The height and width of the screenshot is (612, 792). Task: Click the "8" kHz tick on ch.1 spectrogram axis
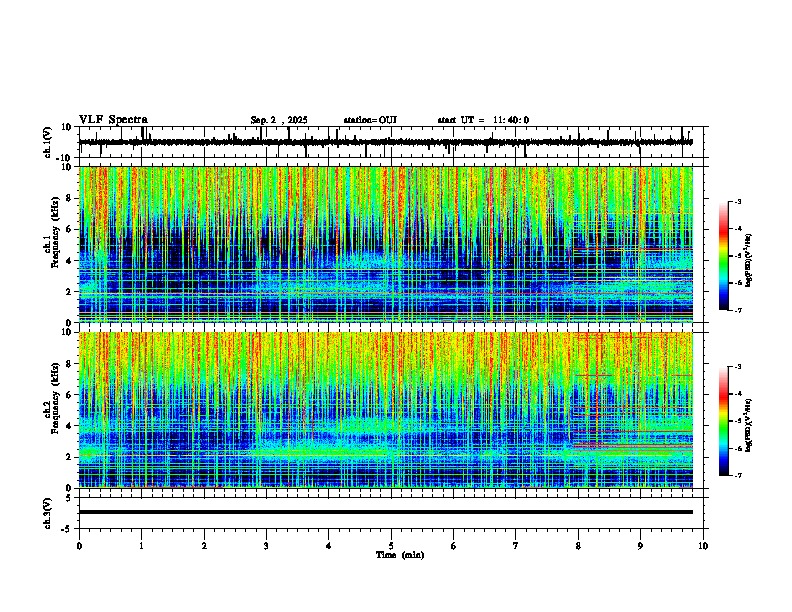[x=69, y=198]
